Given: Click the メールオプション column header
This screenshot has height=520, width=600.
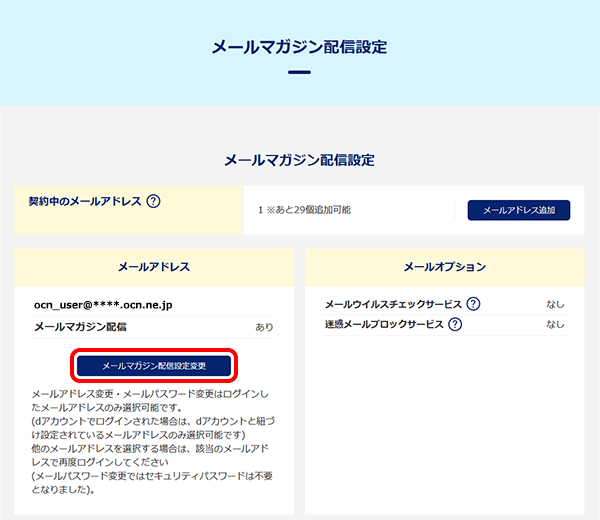Looking at the screenshot, I should tap(445, 267).
